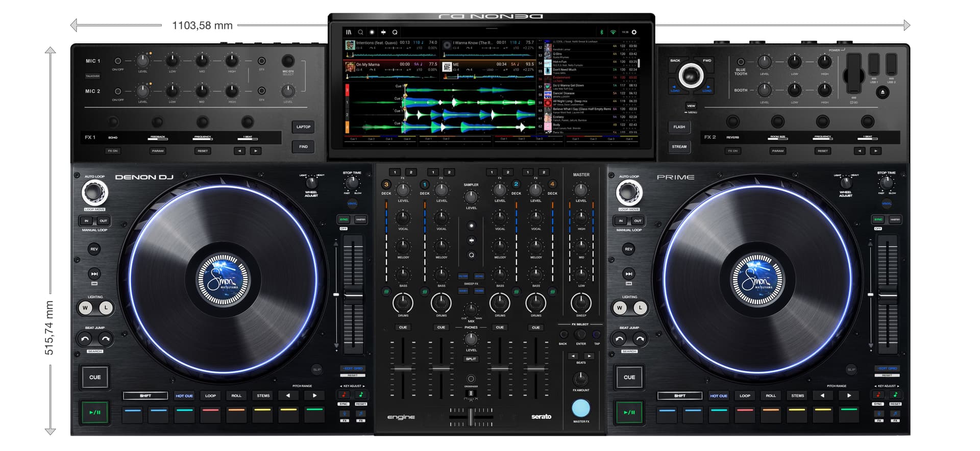Select STEMS pad mode on left deck

coord(263,396)
